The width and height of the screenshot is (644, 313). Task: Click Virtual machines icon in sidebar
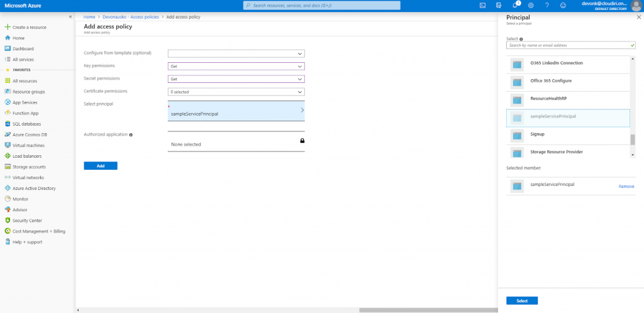pos(8,145)
